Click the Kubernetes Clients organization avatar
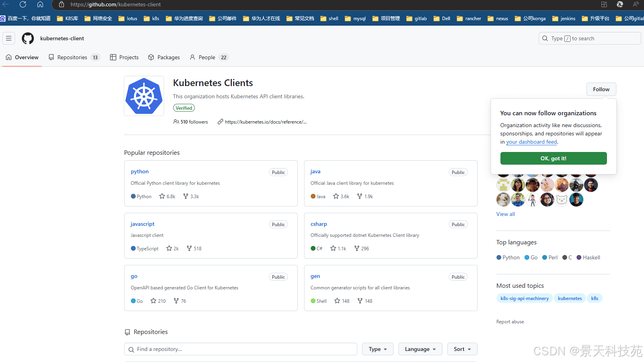 click(144, 96)
